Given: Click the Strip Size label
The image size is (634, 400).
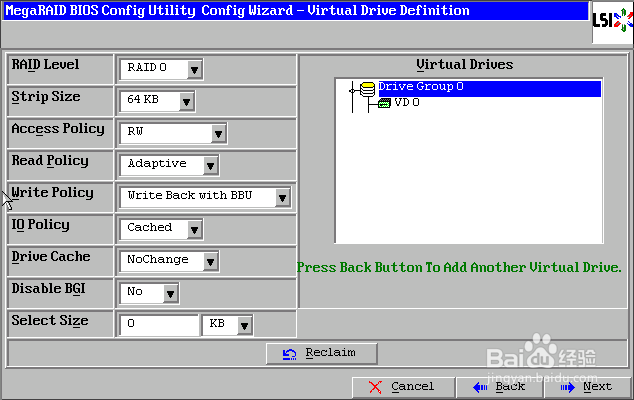Looking at the screenshot, I should click(46, 97).
